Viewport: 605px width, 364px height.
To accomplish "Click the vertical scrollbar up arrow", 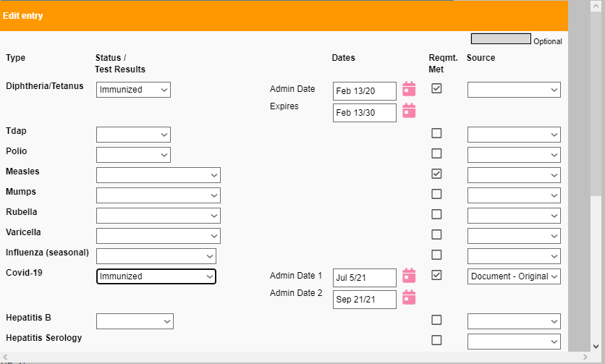I will 596,6.
